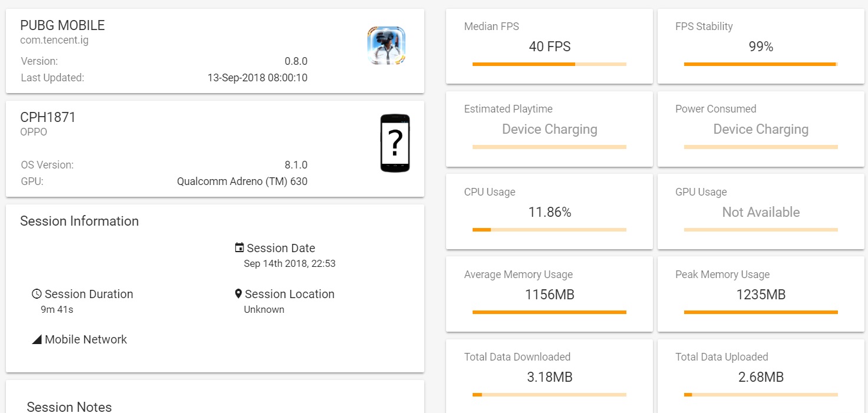
Task: Click the clock icon beside Session Duration
Action: [37, 293]
